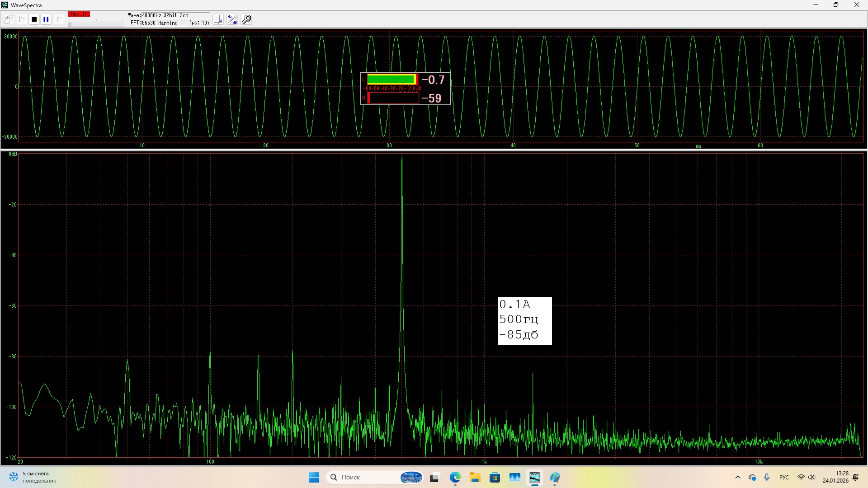Click the Rec. In. red indicator
Viewport: 868px width, 488px height.
click(79, 14)
